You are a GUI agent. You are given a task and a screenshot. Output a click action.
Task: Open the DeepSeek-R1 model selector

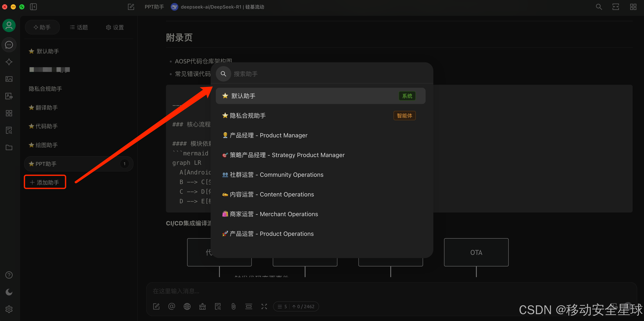coord(217,7)
